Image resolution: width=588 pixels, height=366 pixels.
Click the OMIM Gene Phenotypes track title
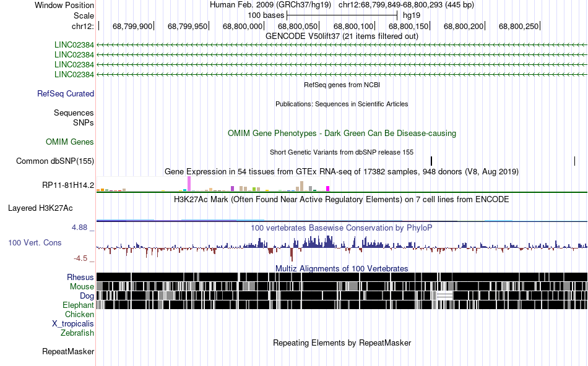coord(342,134)
